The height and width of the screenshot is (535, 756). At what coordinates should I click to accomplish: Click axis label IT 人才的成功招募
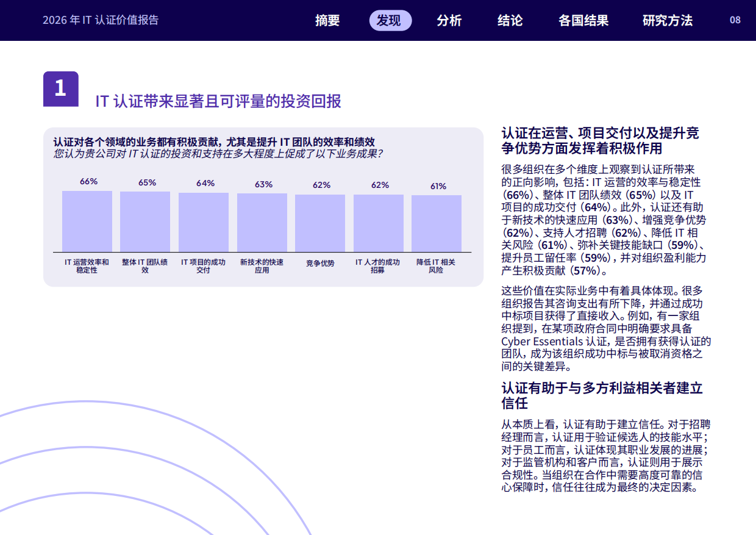pos(378,266)
